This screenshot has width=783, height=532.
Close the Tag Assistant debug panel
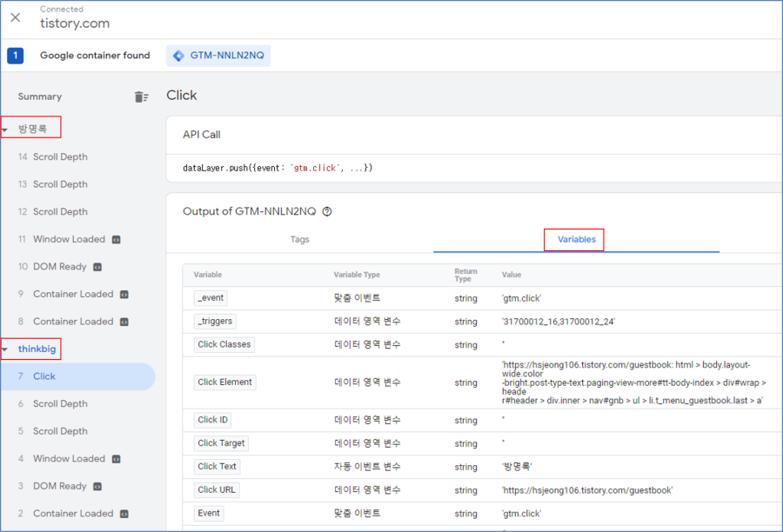(x=16, y=17)
